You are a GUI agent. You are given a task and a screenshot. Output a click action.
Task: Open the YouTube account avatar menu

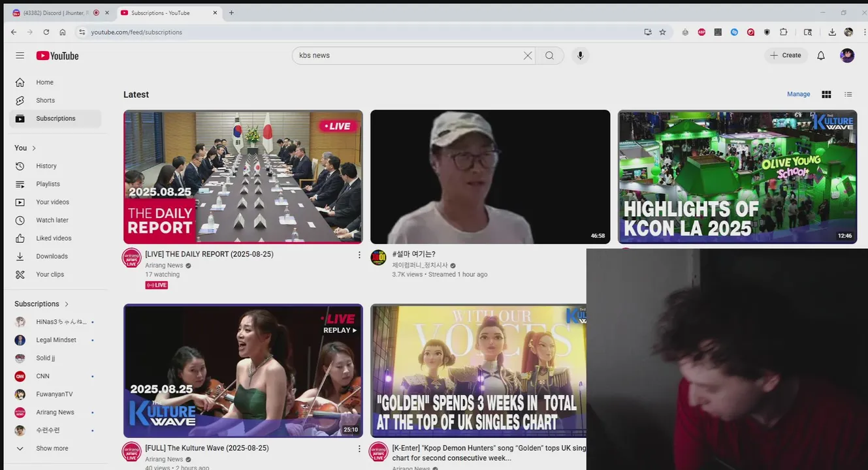(847, 55)
